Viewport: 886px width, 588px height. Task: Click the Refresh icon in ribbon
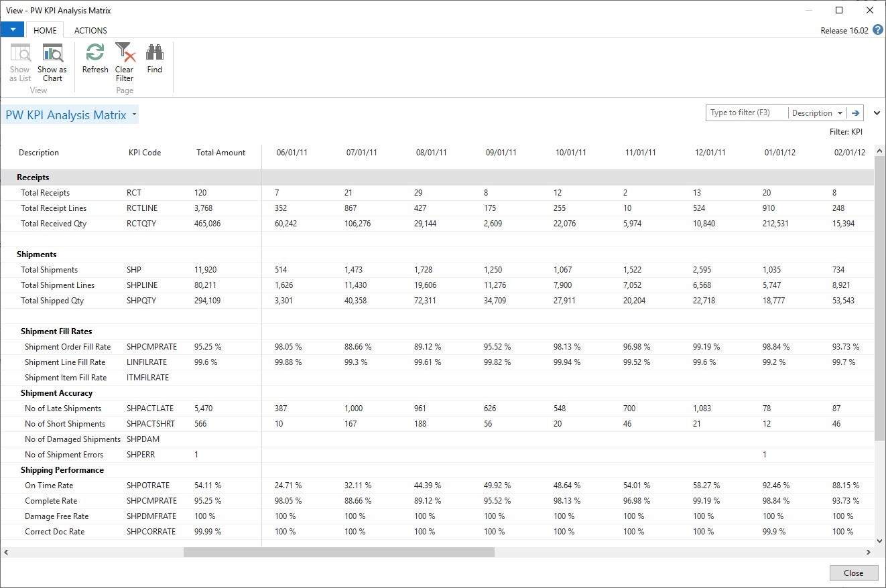coord(95,54)
